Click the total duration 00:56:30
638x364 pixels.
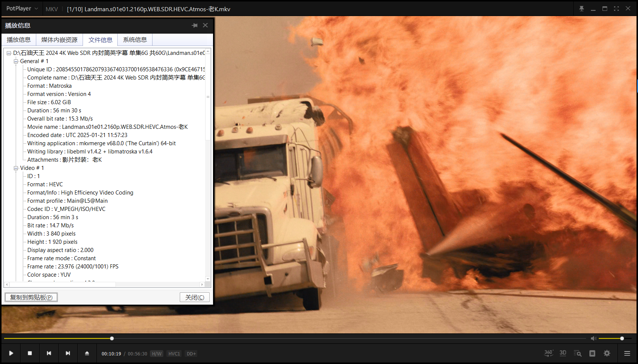[x=138, y=354]
